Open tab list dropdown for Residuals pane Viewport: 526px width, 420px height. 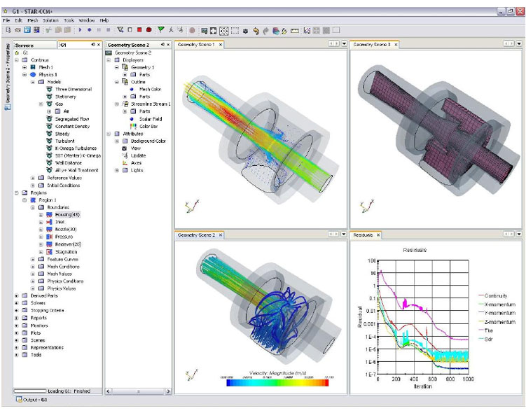click(519, 234)
